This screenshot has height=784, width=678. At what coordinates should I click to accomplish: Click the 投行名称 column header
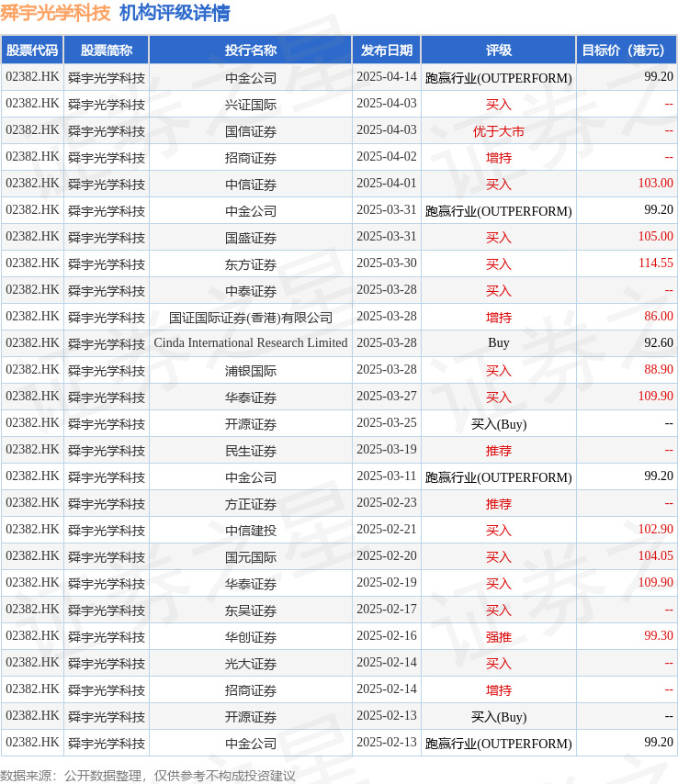click(251, 50)
